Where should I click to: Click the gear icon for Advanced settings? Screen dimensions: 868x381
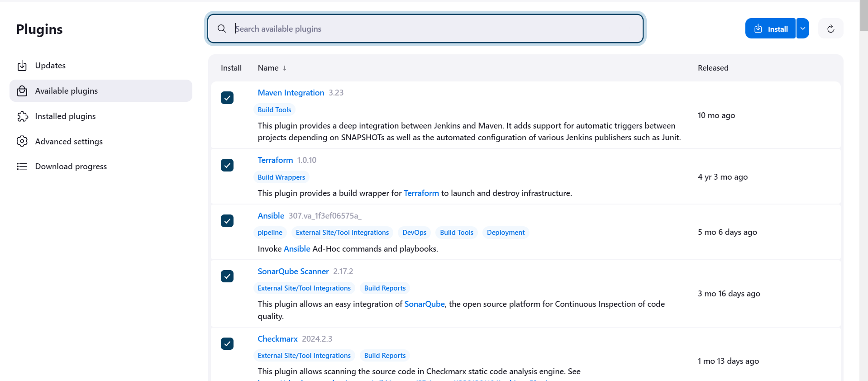pos(22,141)
